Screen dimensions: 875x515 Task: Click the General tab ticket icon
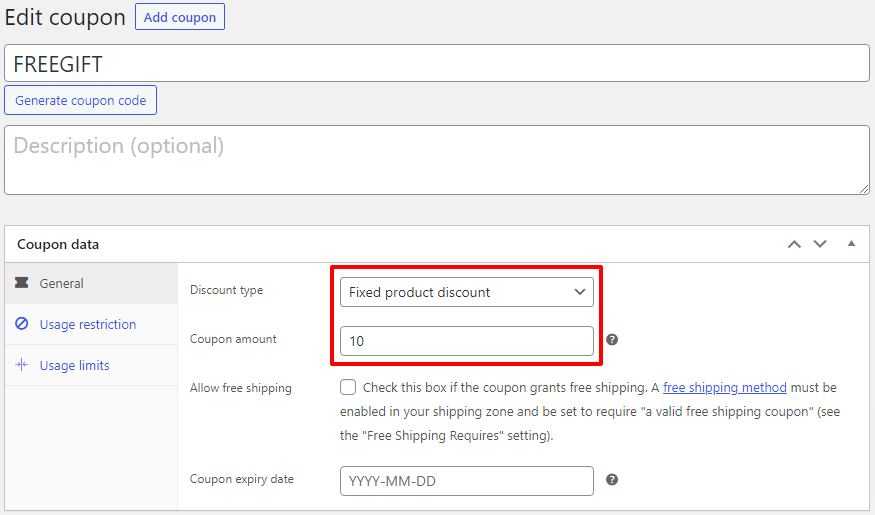[x=22, y=284]
